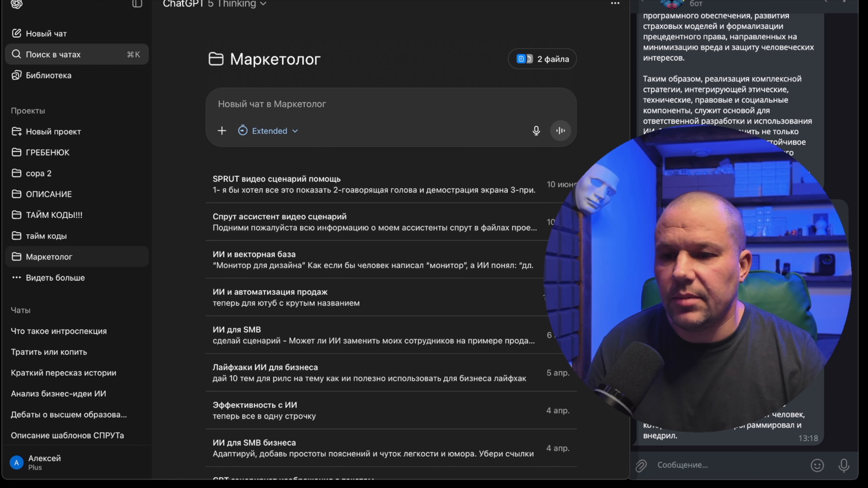This screenshot has height=488, width=868.
Task: Open the Библиотека library
Action: pyautogui.click(x=77, y=75)
